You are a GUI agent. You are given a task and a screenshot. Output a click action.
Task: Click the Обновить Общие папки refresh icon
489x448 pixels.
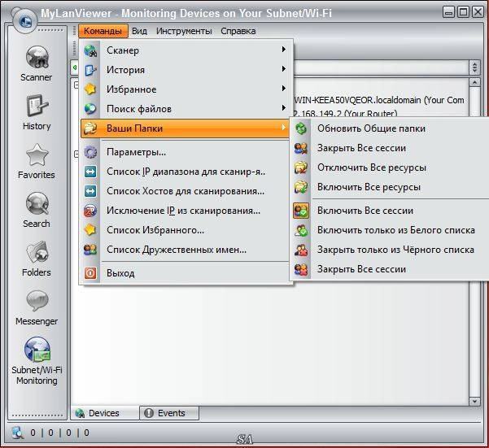(301, 128)
